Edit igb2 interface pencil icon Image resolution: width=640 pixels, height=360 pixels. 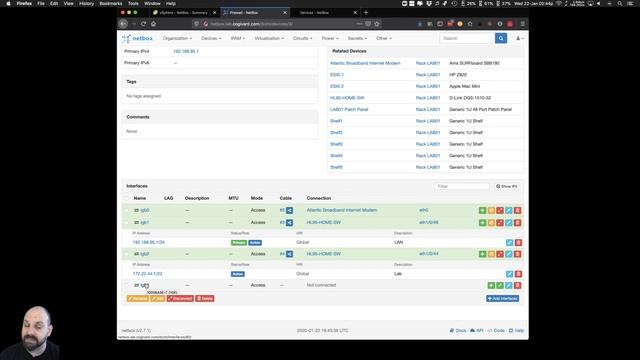coord(509,254)
